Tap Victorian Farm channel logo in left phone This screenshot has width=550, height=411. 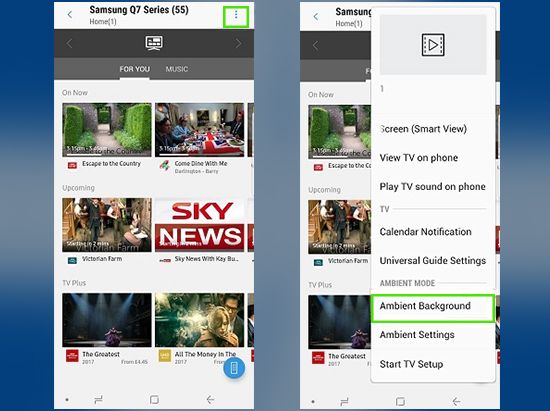tap(72, 261)
